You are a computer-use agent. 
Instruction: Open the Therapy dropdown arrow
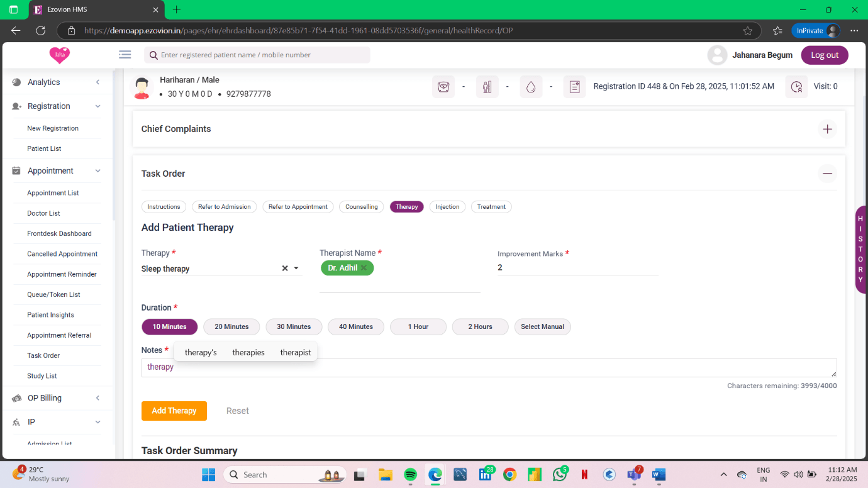click(296, 269)
